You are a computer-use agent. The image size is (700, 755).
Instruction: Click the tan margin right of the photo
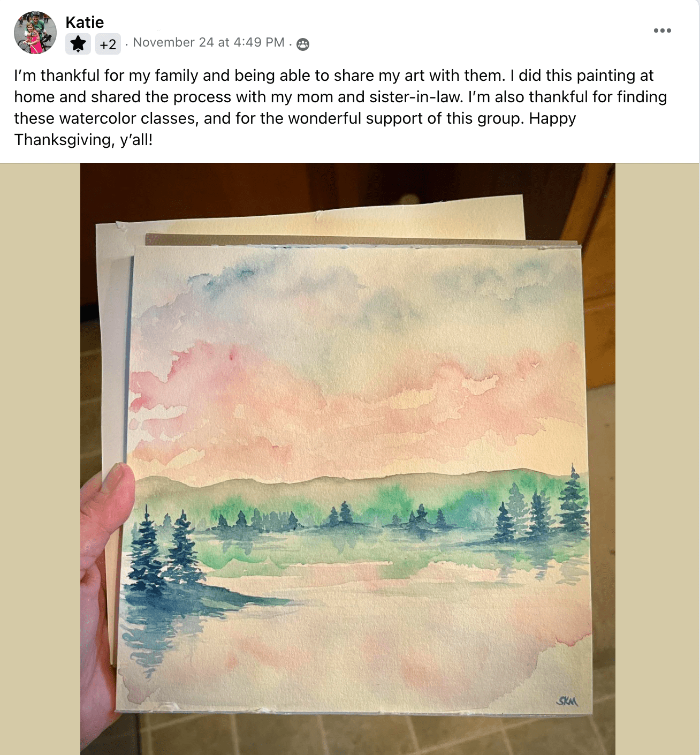coord(658,459)
